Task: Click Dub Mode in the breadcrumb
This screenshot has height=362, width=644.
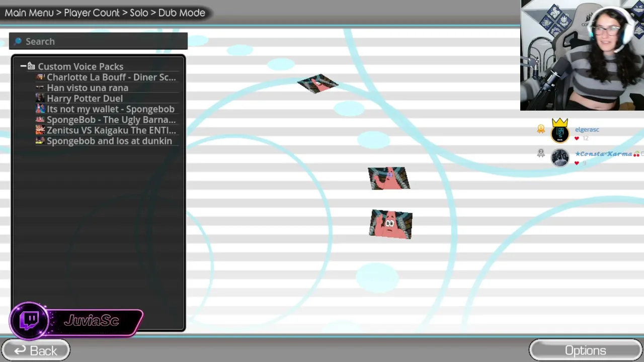Action: coord(182,13)
